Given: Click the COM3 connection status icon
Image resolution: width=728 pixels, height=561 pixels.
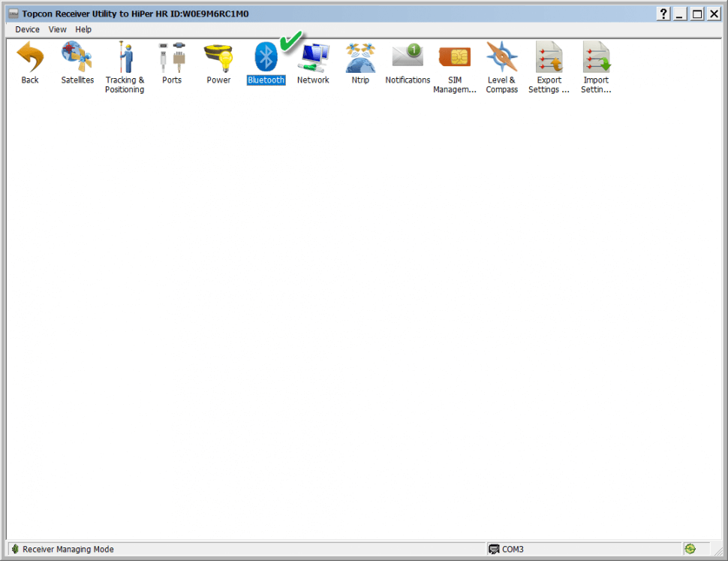Looking at the screenshot, I should point(494,549).
